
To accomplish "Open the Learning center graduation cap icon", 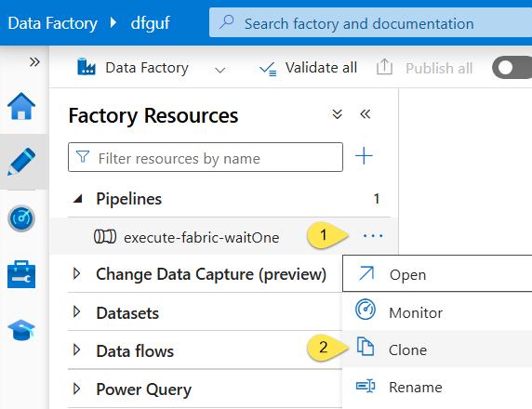I will 21,330.
